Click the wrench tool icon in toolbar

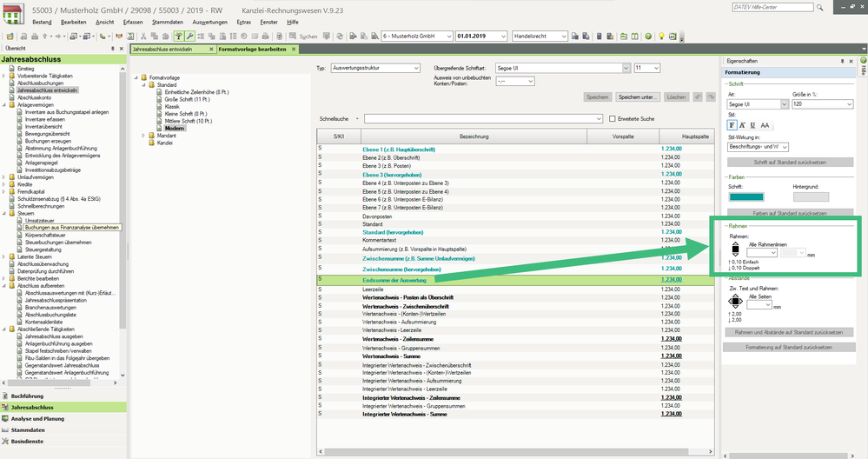point(190,36)
